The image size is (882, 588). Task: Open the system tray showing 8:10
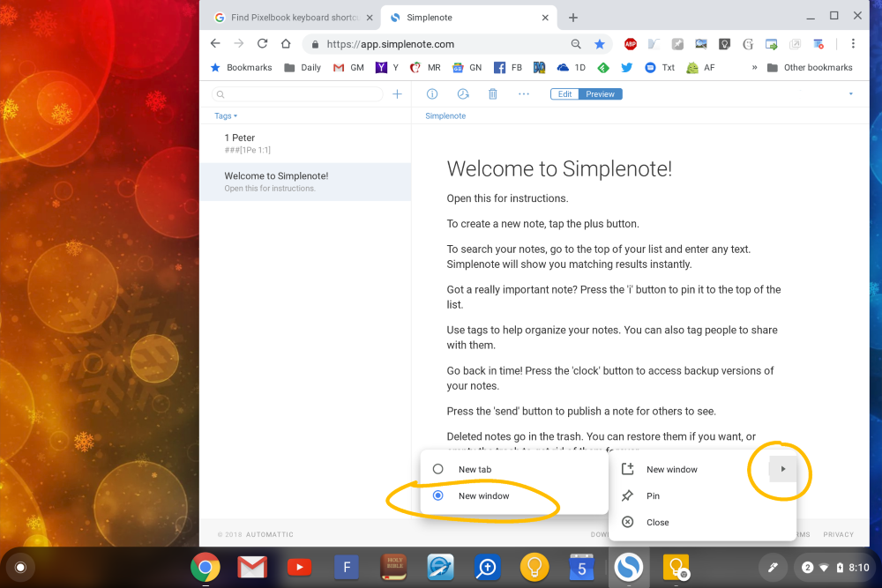pos(835,567)
